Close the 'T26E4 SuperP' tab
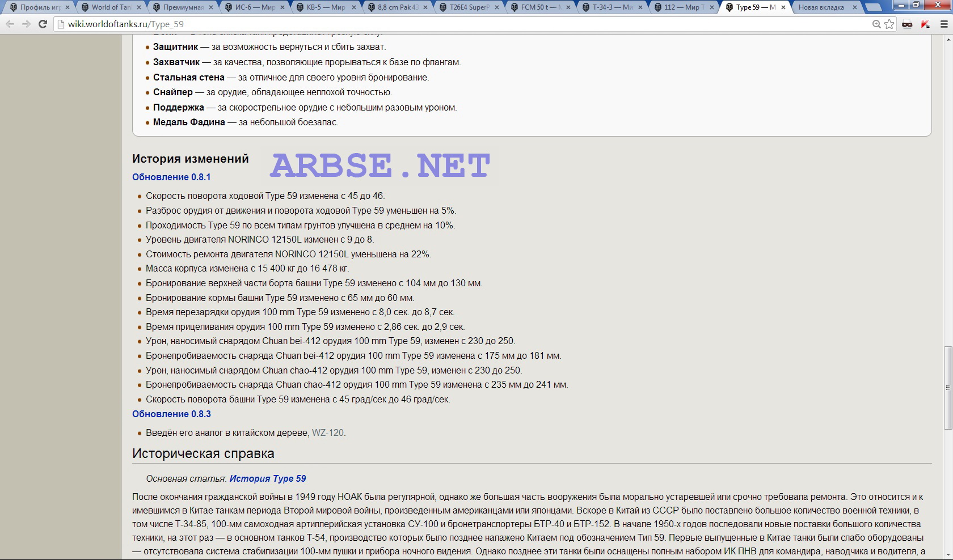 pyautogui.click(x=497, y=7)
